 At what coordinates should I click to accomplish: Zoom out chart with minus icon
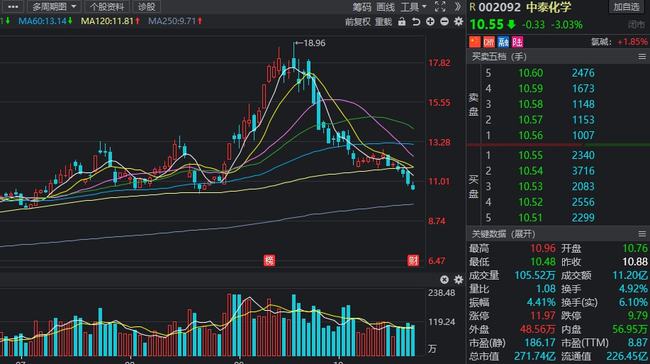pyautogui.click(x=444, y=22)
